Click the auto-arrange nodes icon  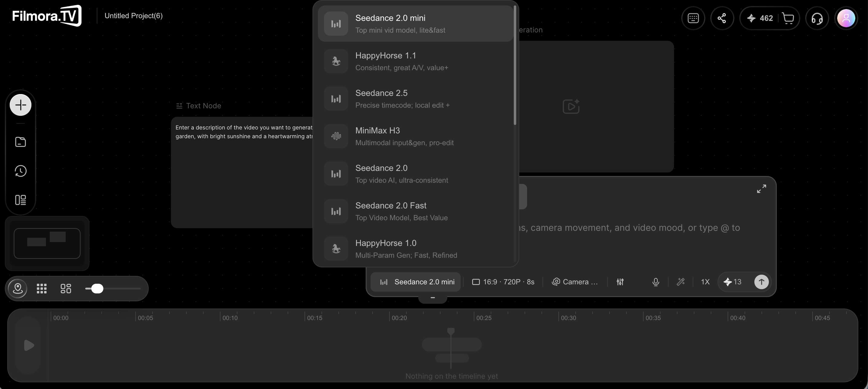click(66, 289)
